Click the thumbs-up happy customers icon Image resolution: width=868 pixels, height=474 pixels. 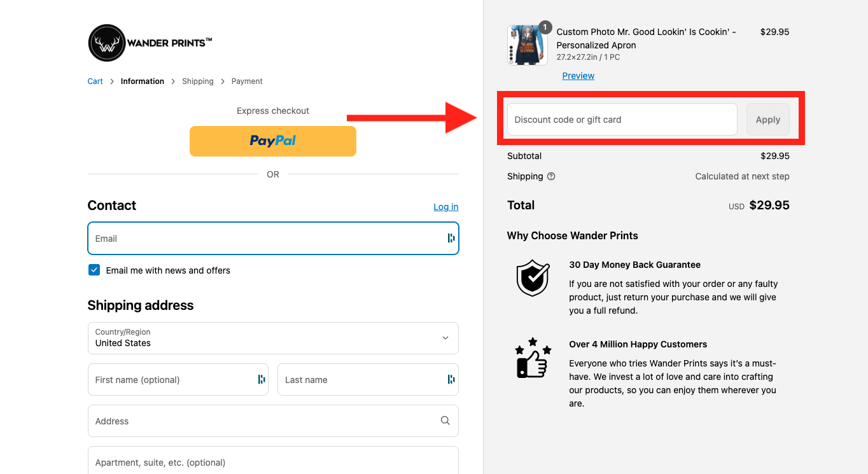[533, 358]
